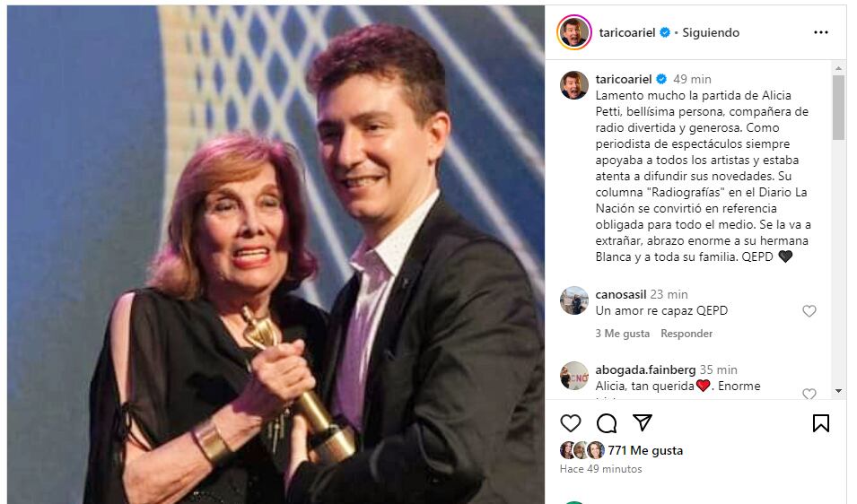
Task: Like abogada.fainberg's comment
Action: [809, 393]
